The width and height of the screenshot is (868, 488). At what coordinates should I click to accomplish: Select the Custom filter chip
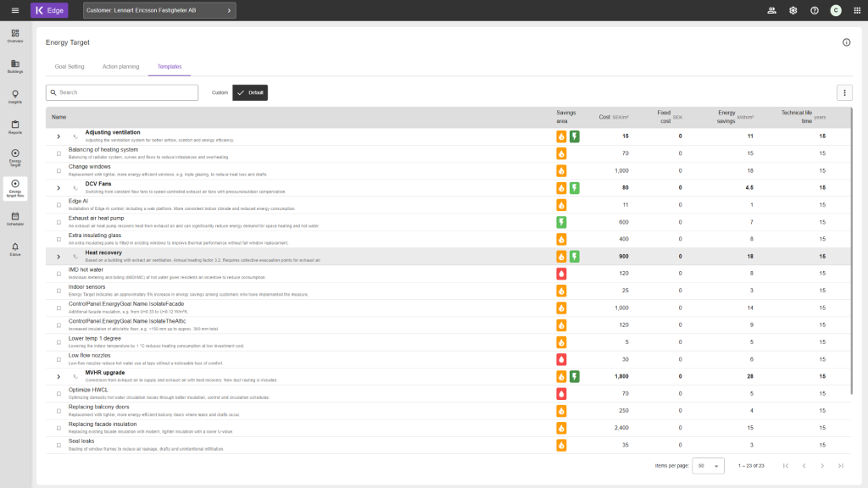(x=220, y=93)
